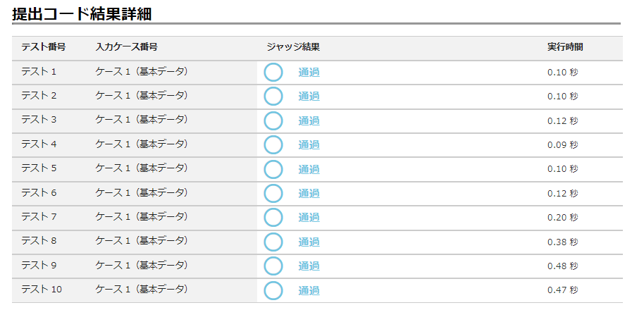
Task: Click the pass circle icon for テスト 8
Action: [273, 242]
